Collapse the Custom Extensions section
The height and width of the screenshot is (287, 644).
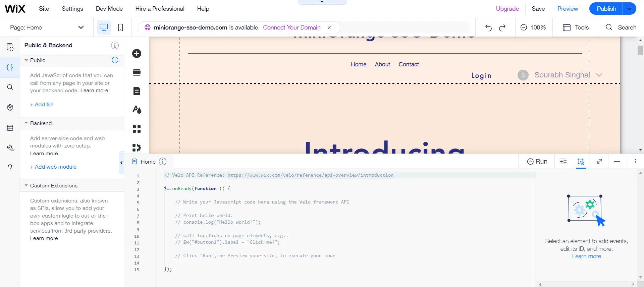[x=26, y=186]
